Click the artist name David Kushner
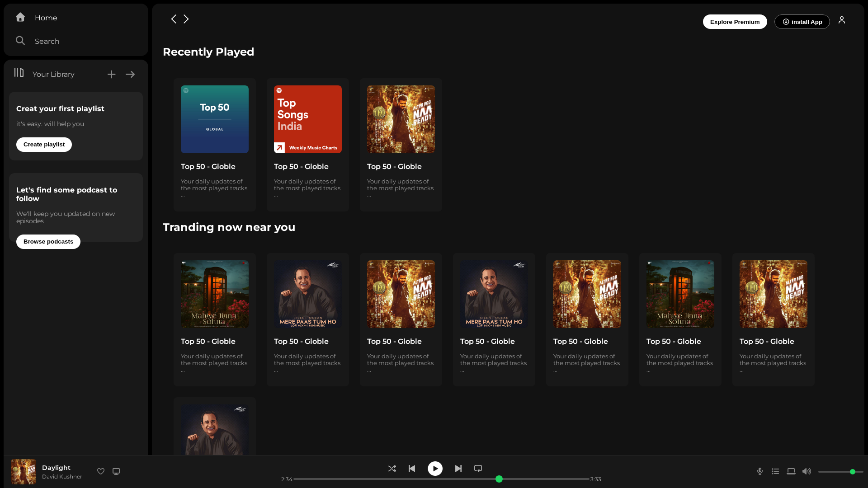The width and height of the screenshot is (868, 488). coord(62,477)
